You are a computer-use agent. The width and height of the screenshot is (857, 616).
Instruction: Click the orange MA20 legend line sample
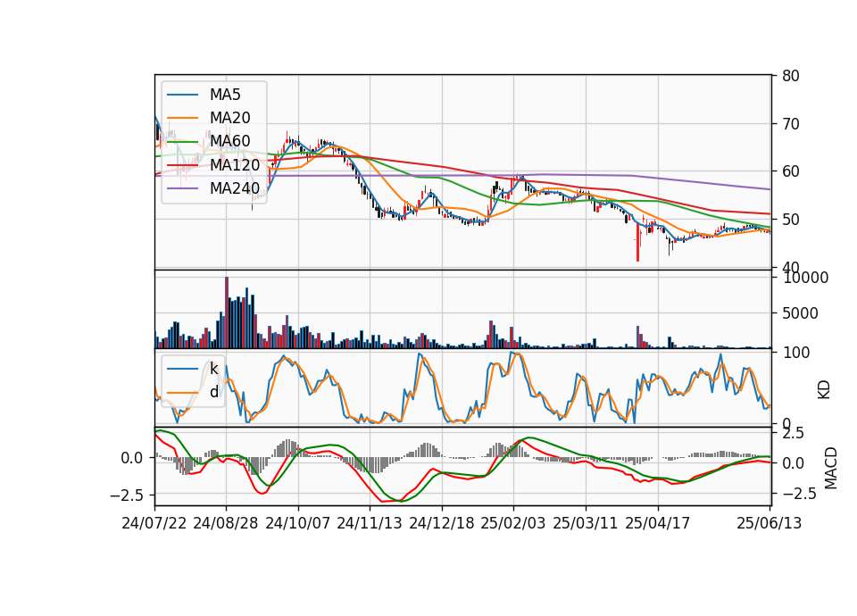click(x=182, y=118)
